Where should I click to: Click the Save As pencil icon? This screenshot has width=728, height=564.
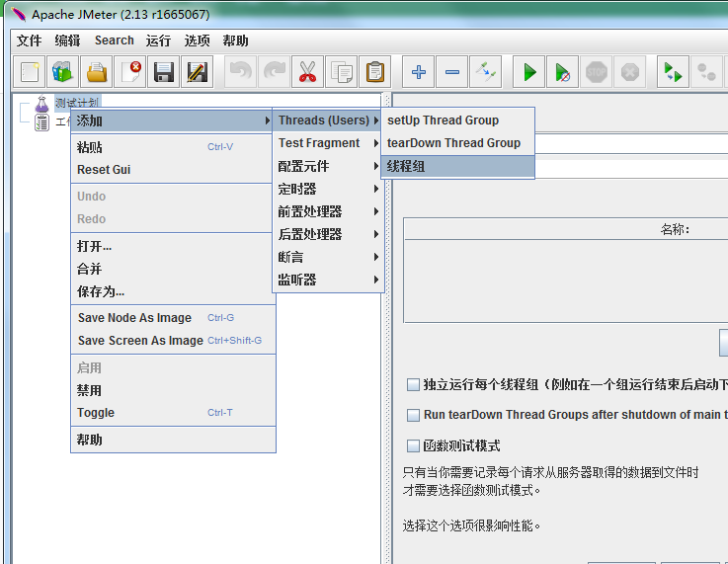197,72
